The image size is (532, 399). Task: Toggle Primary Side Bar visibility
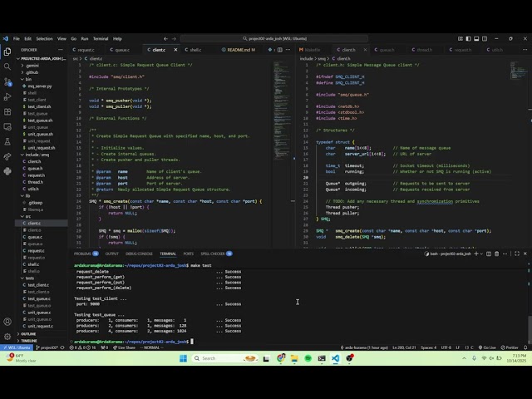coord(469,39)
